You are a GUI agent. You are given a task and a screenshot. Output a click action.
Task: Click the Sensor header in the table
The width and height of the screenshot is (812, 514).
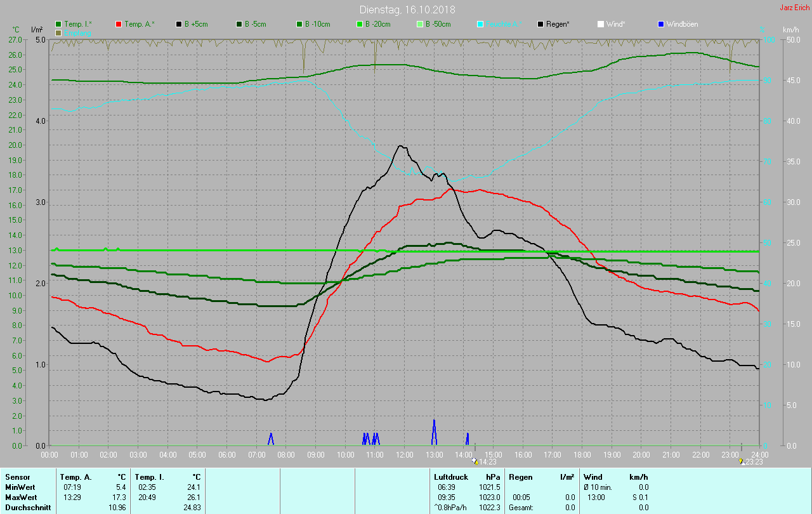tap(17, 477)
